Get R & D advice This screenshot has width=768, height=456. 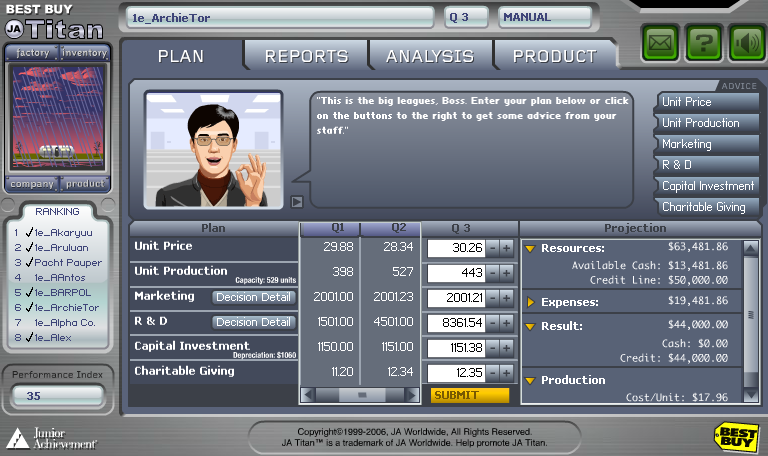(708, 165)
